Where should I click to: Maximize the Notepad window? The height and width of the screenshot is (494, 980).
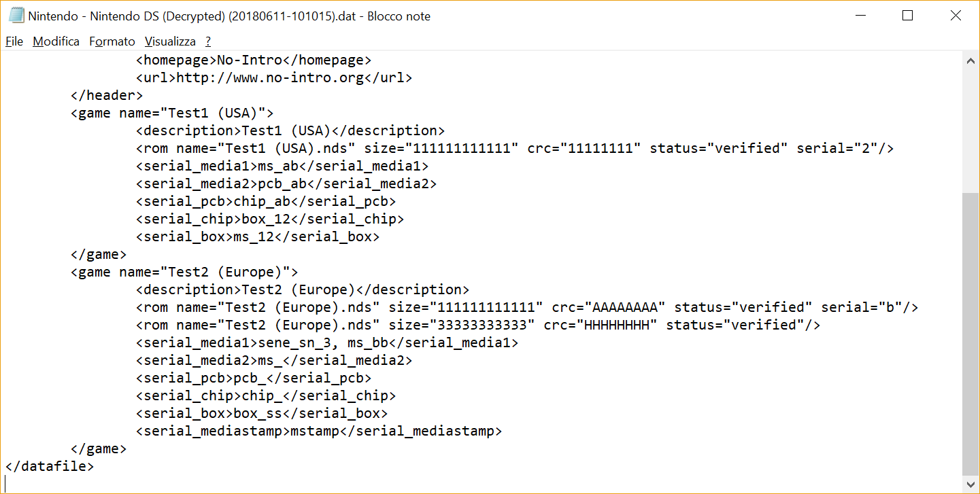point(907,16)
